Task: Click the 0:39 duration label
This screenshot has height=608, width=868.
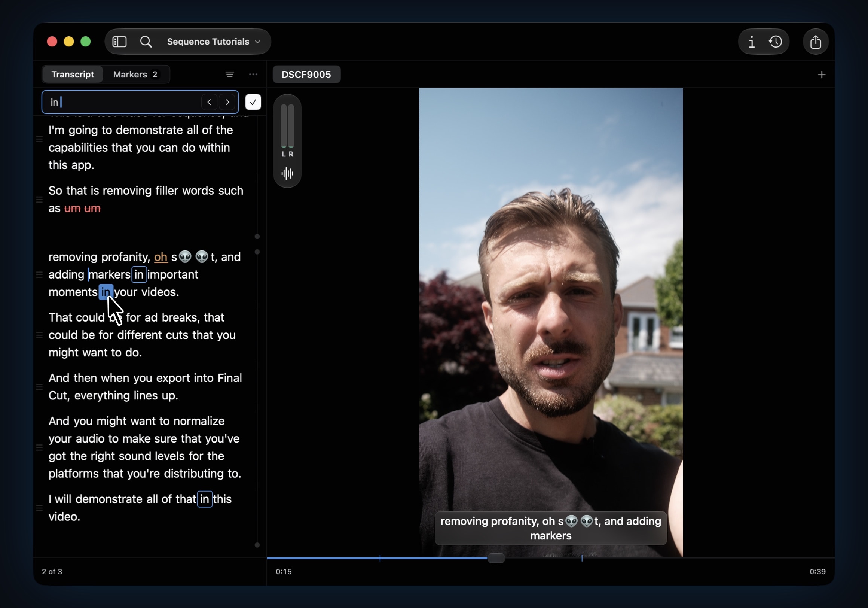Action: click(817, 571)
